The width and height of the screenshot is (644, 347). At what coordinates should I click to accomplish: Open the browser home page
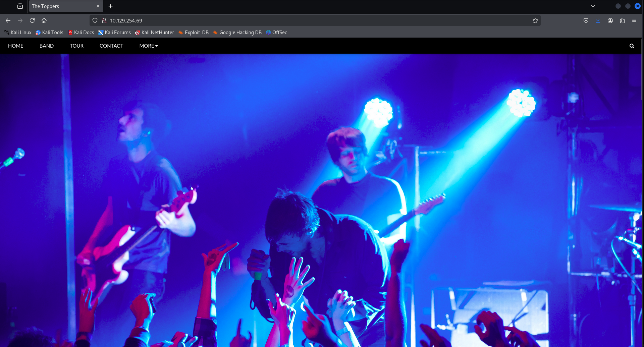click(44, 20)
